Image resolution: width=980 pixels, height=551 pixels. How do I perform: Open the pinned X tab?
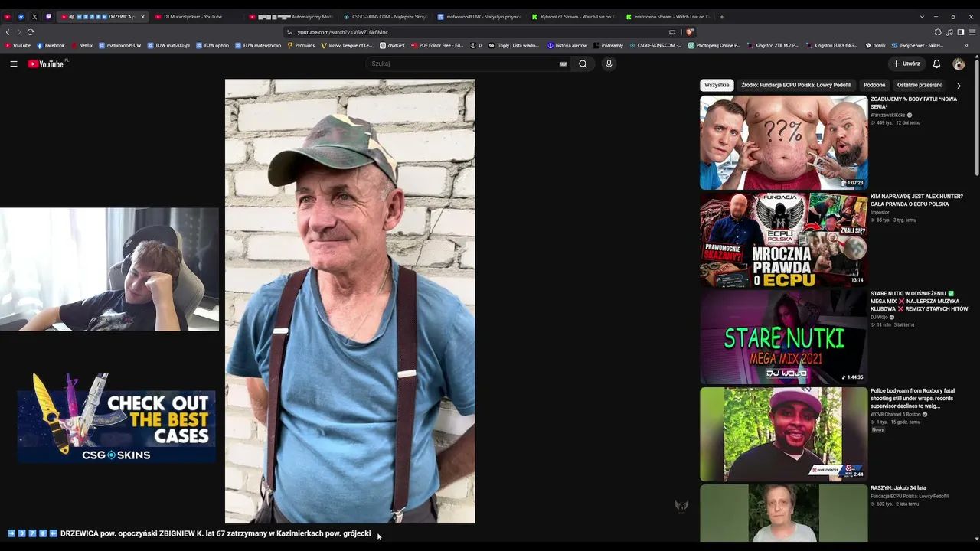(x=34, y=17)
